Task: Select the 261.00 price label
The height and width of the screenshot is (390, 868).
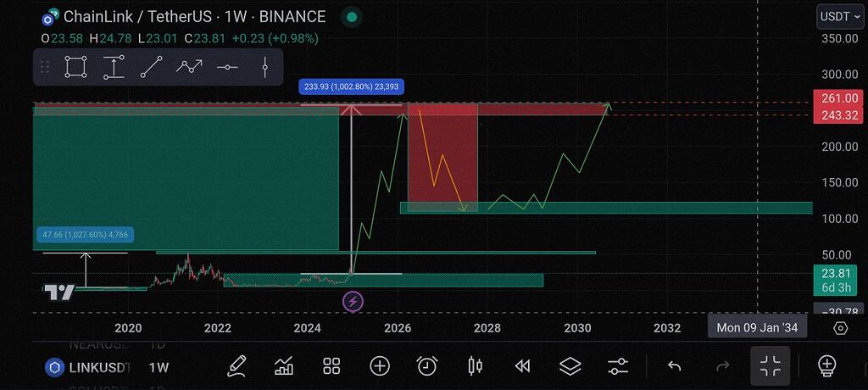Action: coord(840,98)
